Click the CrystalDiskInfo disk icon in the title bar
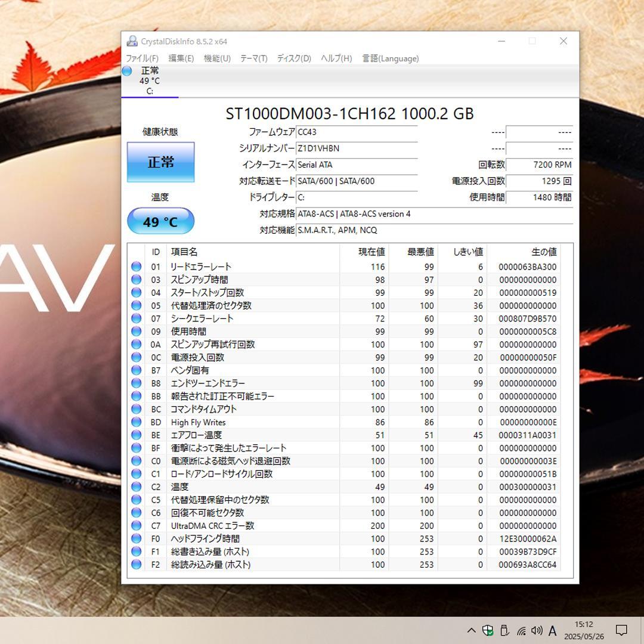644x644 pixels. 132,41
